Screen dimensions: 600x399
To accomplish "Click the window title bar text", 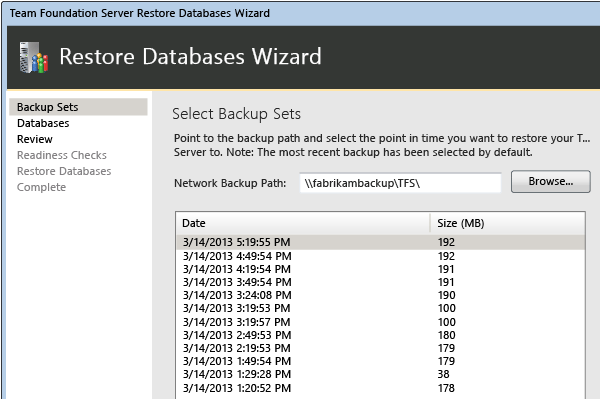I will pyautogui.click(x=140, y=13).
